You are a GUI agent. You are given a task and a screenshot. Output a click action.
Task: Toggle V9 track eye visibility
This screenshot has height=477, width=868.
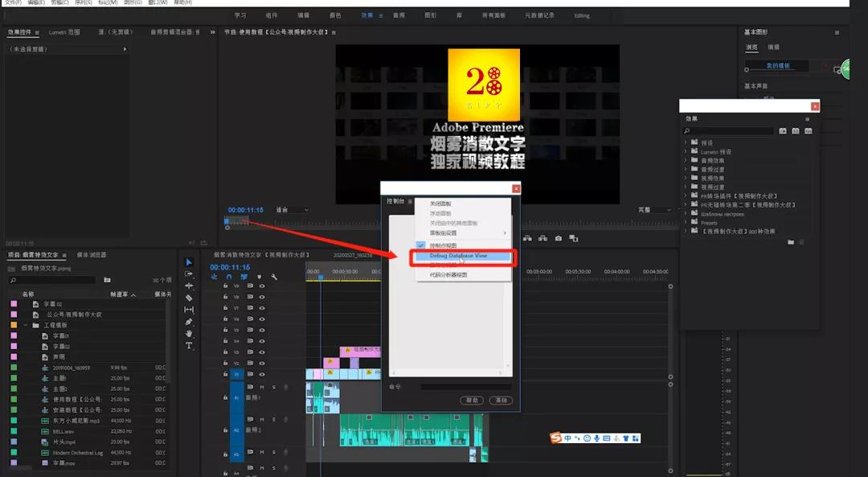261,286
